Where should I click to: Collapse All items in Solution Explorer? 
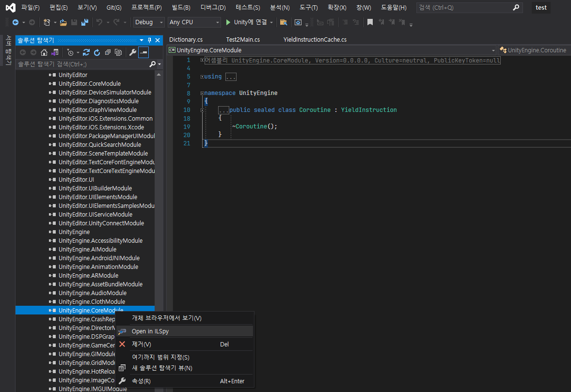(108, 52)
